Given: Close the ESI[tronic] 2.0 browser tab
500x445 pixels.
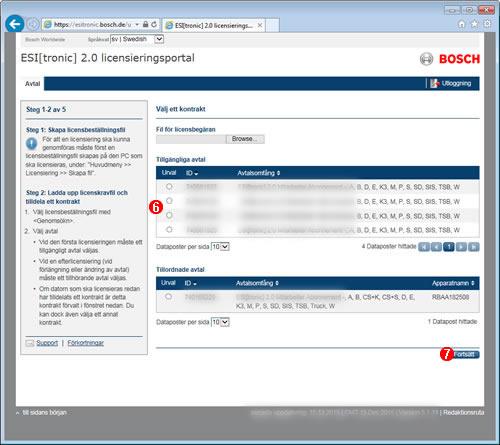Looking at the screenshot, I should click(260, 25).
